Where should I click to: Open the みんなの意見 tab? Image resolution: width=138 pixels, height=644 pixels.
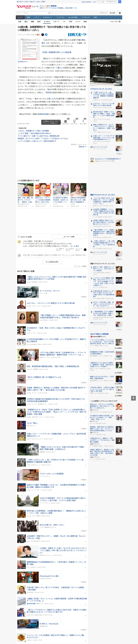[73, 17]
